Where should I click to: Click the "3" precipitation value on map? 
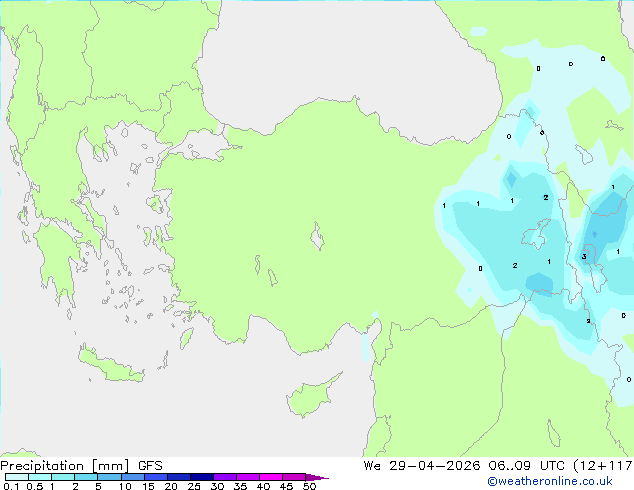coord(584,257)
